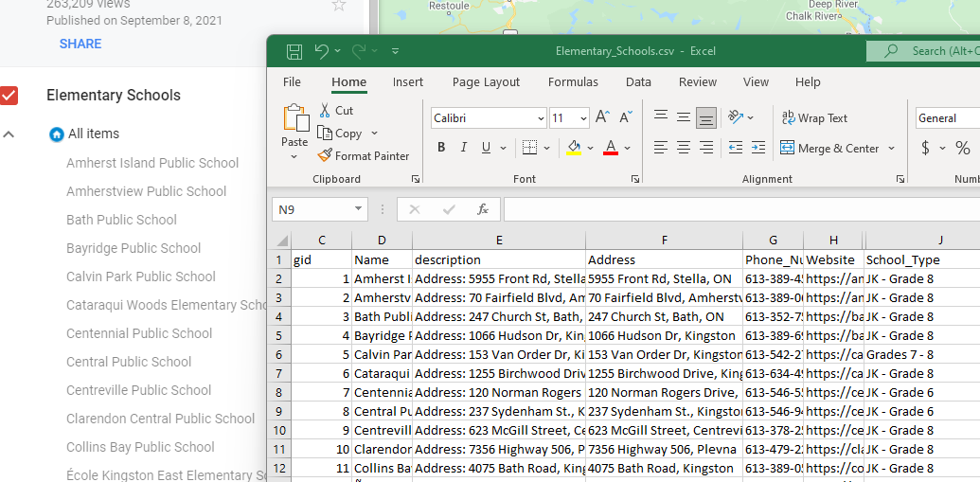This screenshot has width=980, height=482.
Task: Open the Fill Color dropdown arrow
Action: tap(591, 148)
